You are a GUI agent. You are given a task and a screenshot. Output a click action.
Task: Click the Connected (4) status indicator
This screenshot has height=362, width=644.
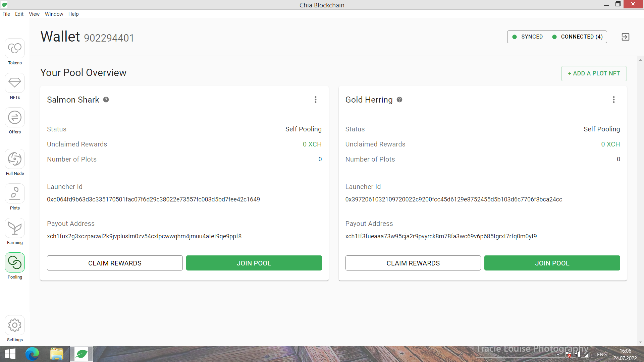coord(577,37)
